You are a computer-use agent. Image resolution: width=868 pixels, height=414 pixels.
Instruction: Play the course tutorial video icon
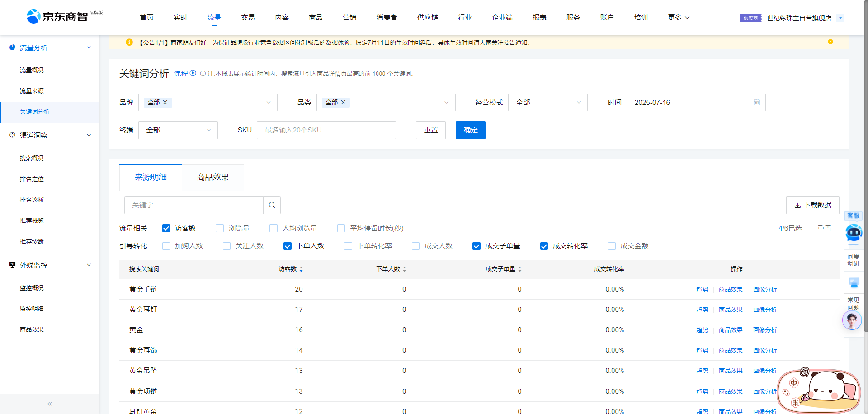(193, 73)
